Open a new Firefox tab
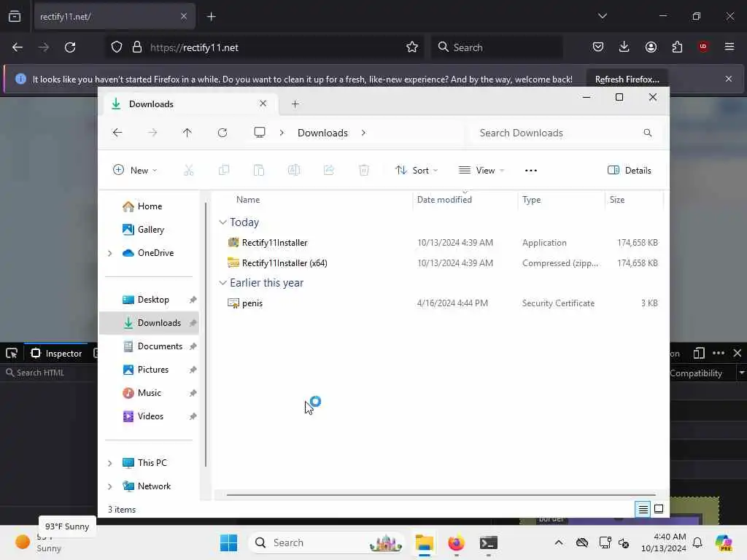 pyautogui.click(x=212, y=17)
